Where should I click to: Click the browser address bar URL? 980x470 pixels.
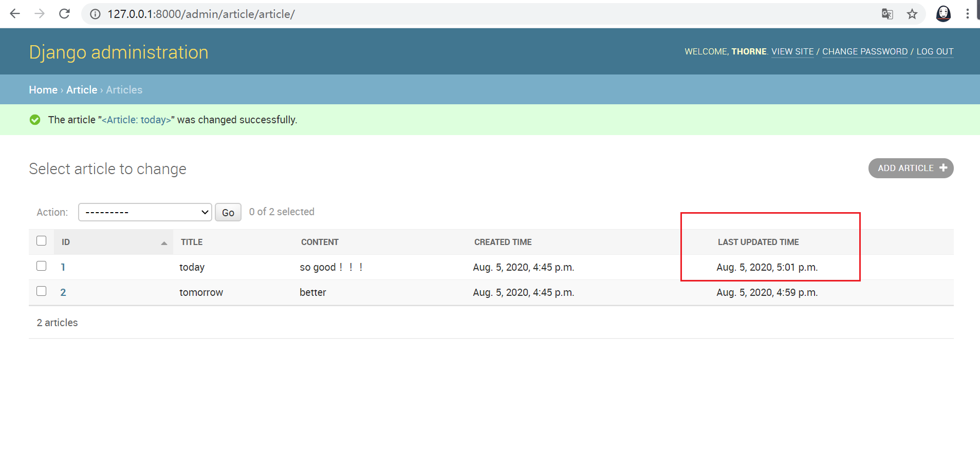201,14
